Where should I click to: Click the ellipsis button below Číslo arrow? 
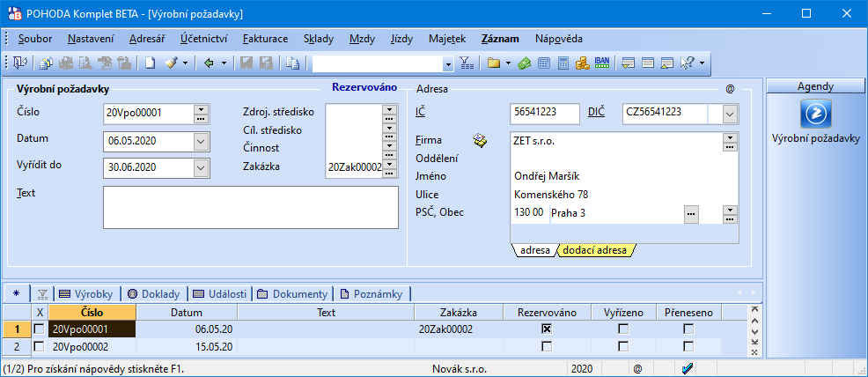pos(201,118)
